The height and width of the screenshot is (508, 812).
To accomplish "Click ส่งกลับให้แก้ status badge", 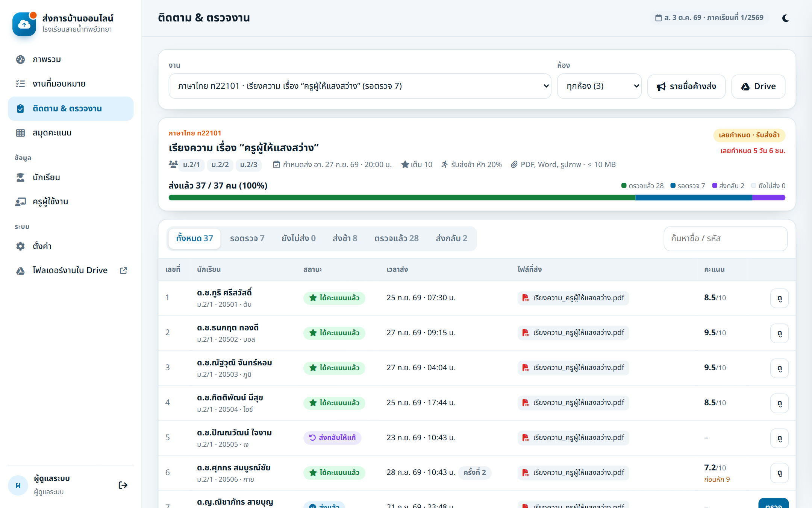I will pyautogui.click(x=332, y=438).
